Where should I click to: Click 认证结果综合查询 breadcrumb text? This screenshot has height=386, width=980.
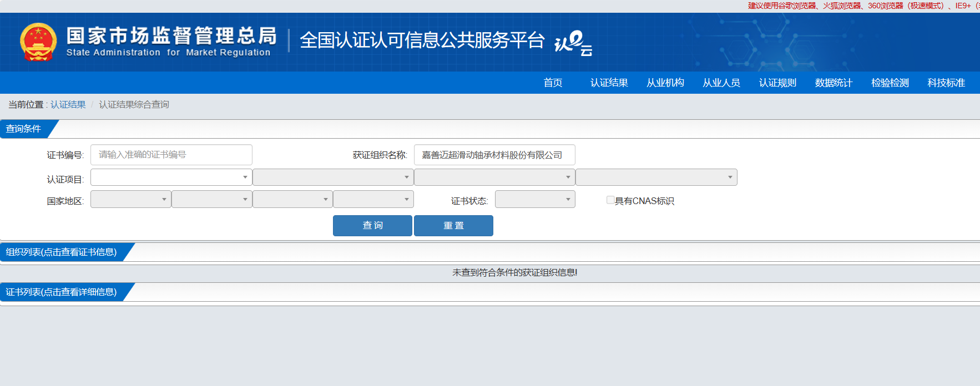click(134, 104)
